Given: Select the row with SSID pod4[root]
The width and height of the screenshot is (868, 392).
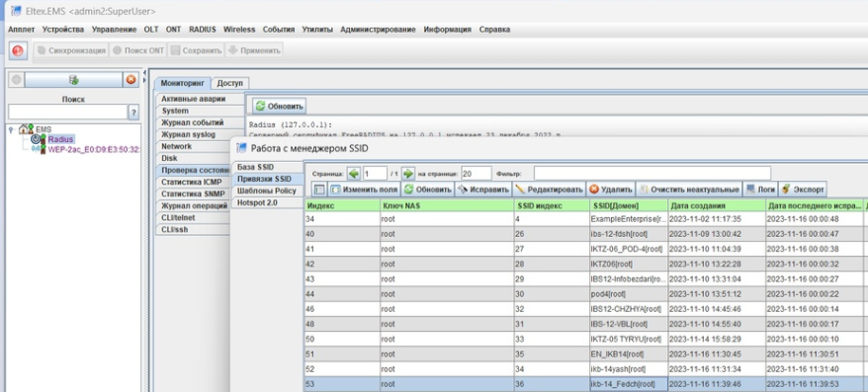Looking at the screenshot, I should pyautogui.click(x=585, y=293).
